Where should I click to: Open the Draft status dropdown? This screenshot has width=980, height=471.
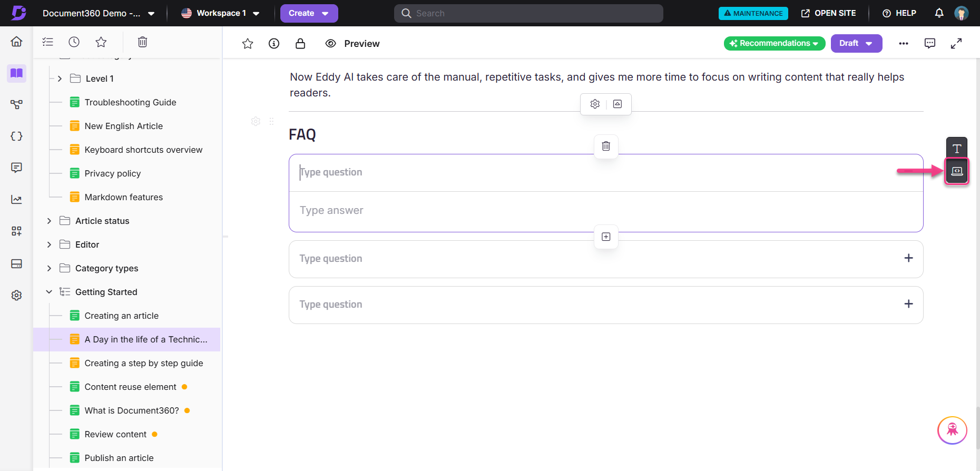tap(856, 43)
